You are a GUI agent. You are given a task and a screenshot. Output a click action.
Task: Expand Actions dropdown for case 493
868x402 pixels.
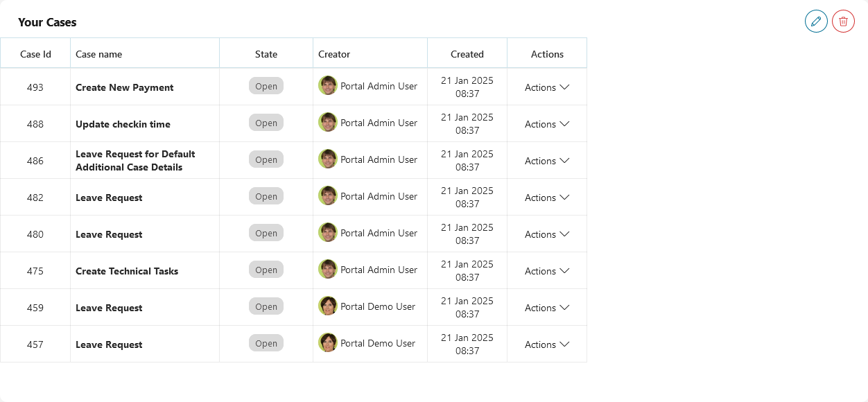pyautogui.click(x=547, y=87)
